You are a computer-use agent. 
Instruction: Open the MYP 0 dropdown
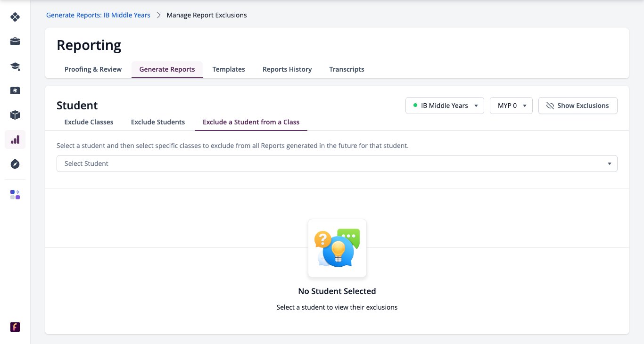tap(511, 106)
